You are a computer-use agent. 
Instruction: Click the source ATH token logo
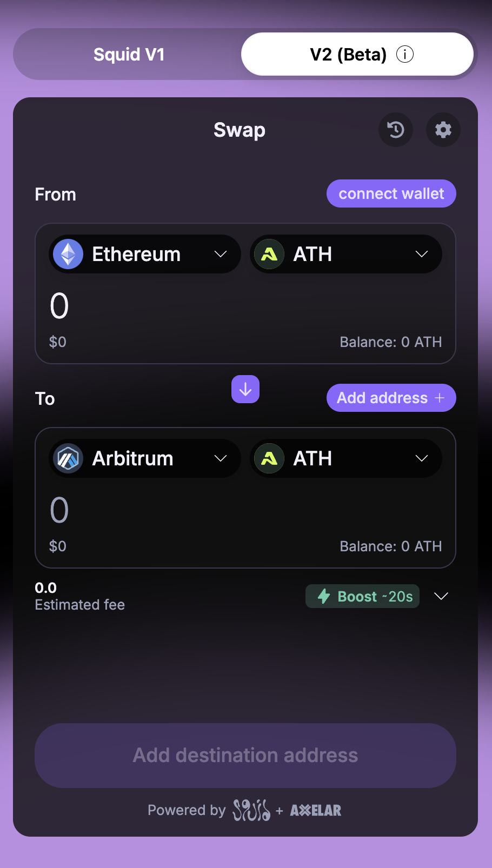tap(269, 254)
